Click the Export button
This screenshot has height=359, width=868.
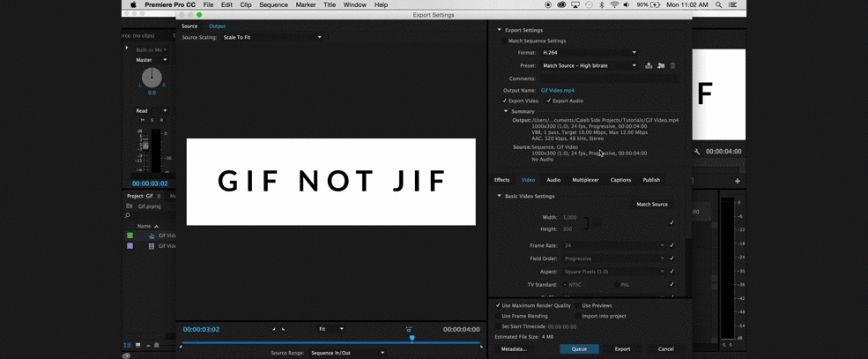coord(622,349)
